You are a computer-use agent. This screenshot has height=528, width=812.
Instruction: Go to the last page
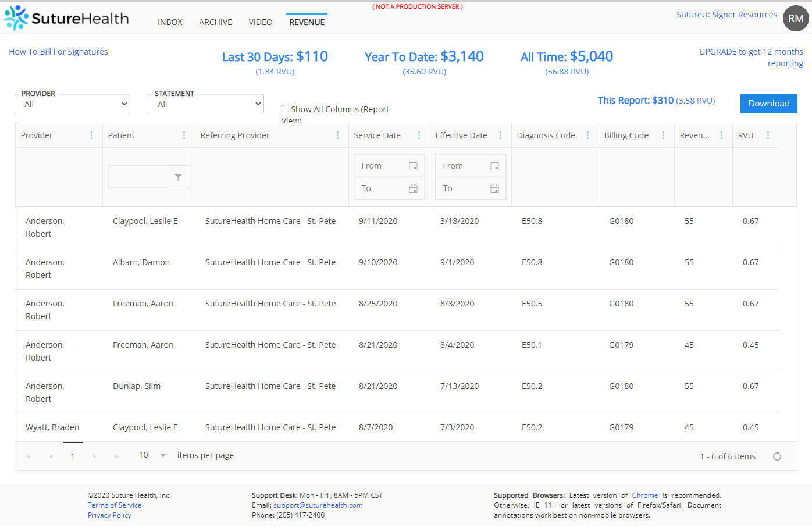point(117,456)
